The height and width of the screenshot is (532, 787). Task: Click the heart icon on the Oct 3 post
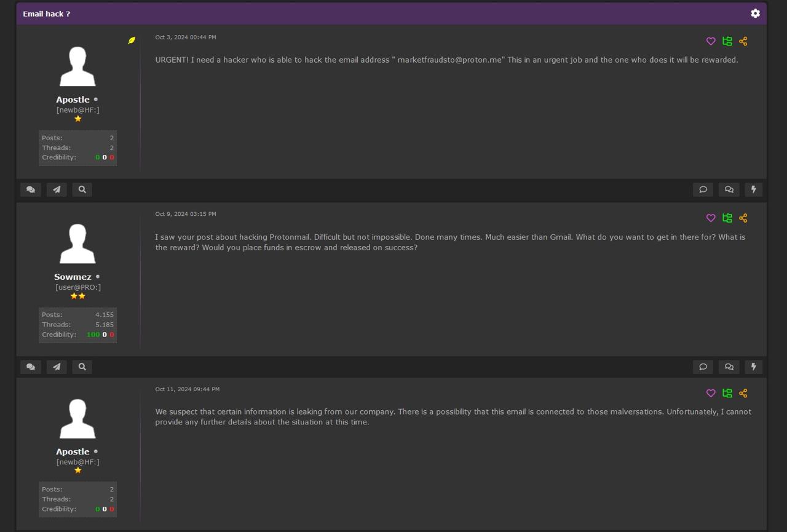pyautogui.click(x=711, y=41)
